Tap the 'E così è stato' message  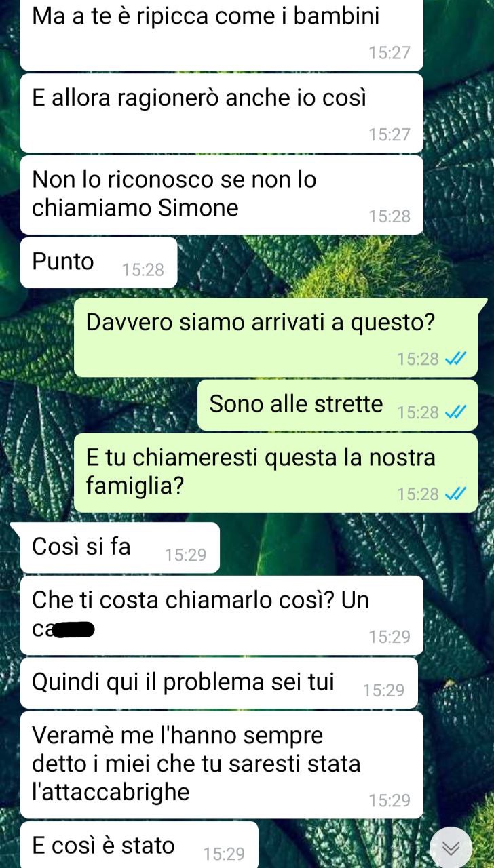coord(139,845)
